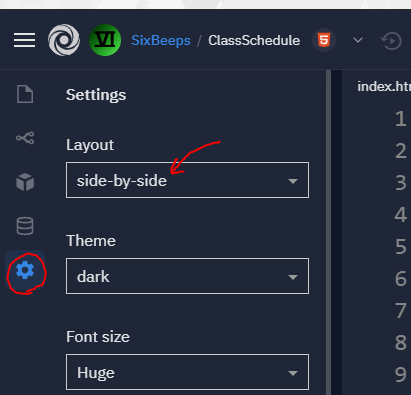Select the Settings gear icon
The height and width of the screenshot is (395, 411).
pos(25,270)
